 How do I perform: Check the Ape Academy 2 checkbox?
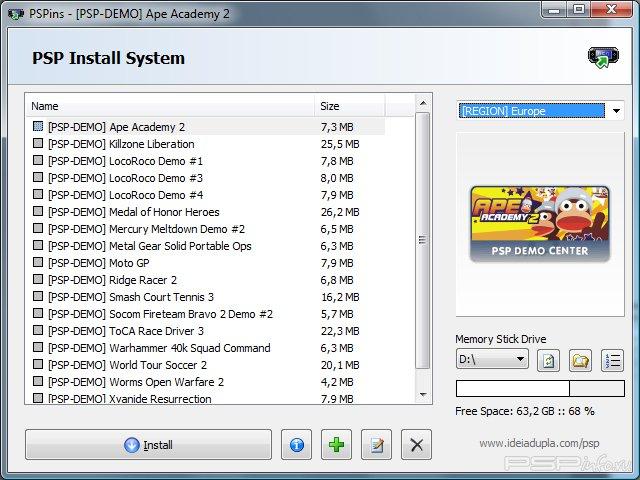coord(38,126)
